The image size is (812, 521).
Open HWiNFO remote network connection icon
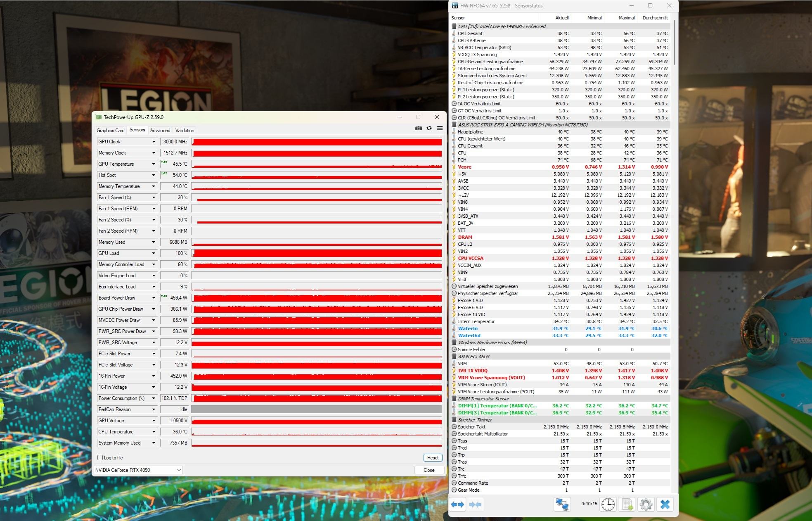[562, 504]
